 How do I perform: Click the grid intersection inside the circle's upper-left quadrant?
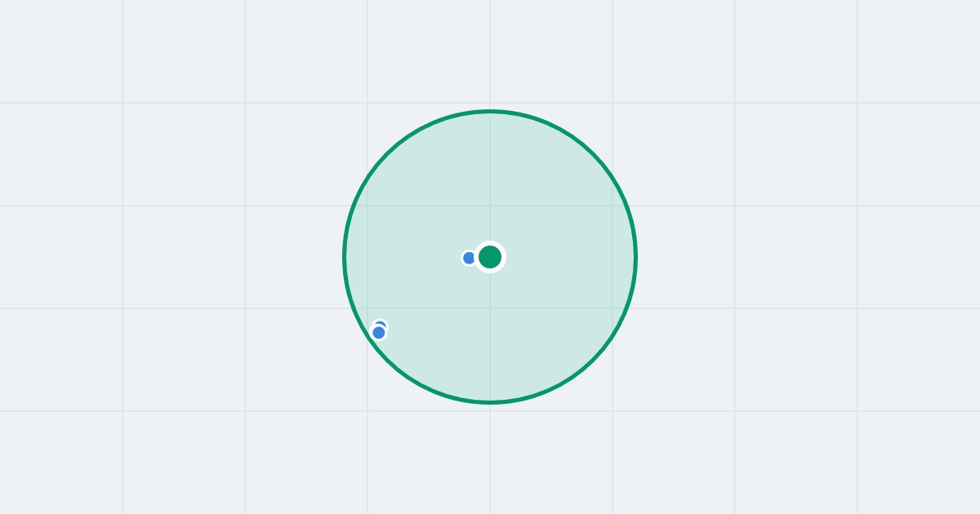click(367, 206)
